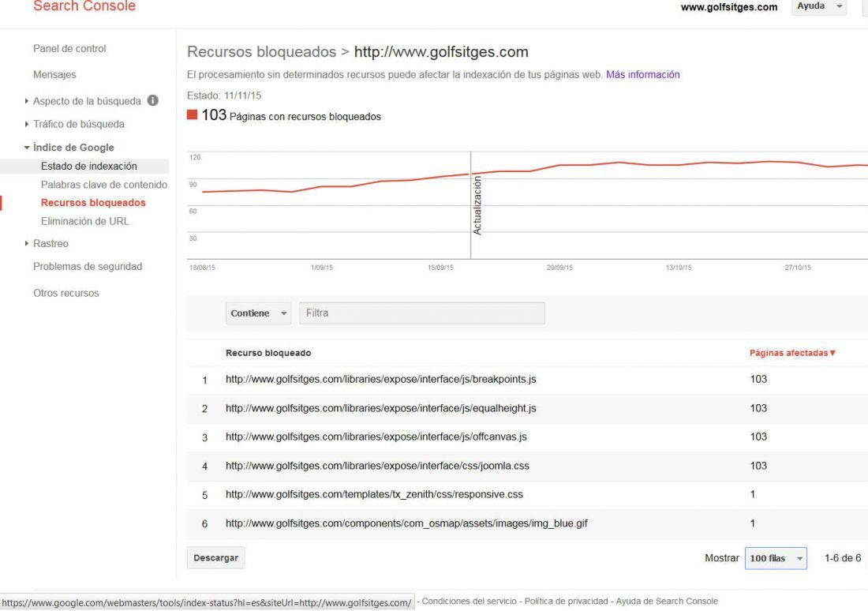Expand Aspecto de la búsqueda section arrow
The image size is (868, 611).
click(27, 101)
